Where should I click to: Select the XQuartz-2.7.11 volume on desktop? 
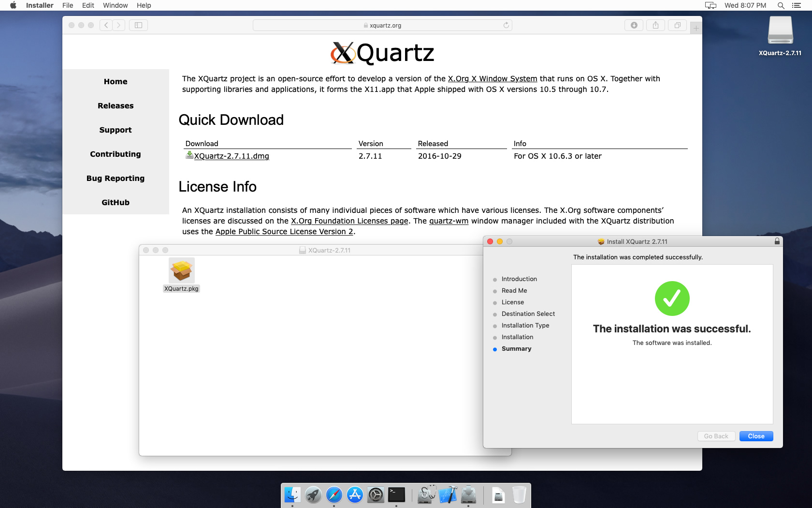[x=780, y=36]
